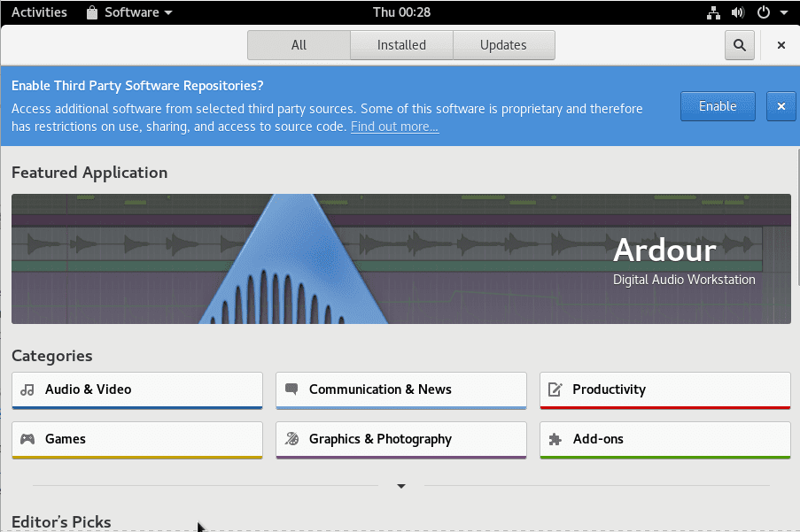
Task: Dismiss the third party repositories banner
Action: point(781,106)
